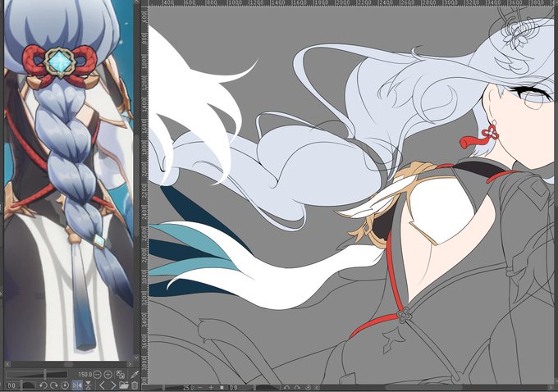Import an image into Sub View
558x392 pixels.
click(x=124, y=385)
